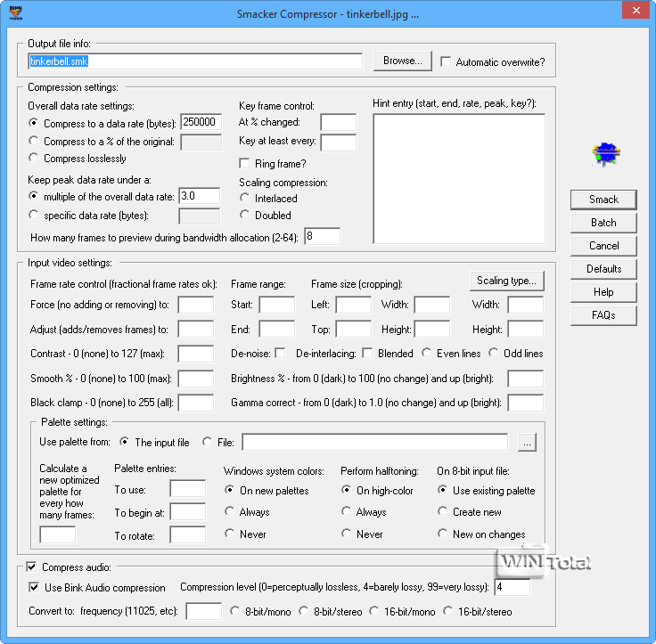Screen dimensions: 656x644
Task: Click the peak multiple field showing 3.0
Action: (199, 196)
